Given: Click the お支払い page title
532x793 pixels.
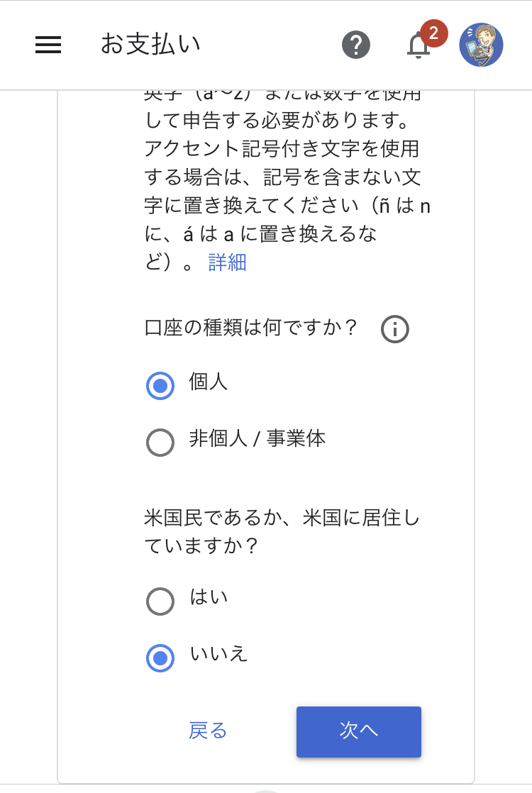Looking at the screenshot, I should (150, 44).
